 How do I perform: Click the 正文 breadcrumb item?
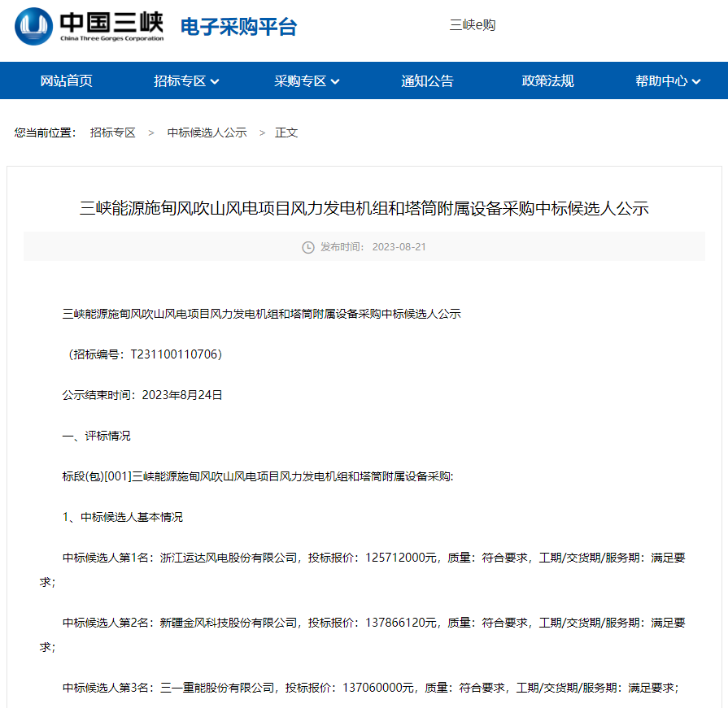[286, 132]
